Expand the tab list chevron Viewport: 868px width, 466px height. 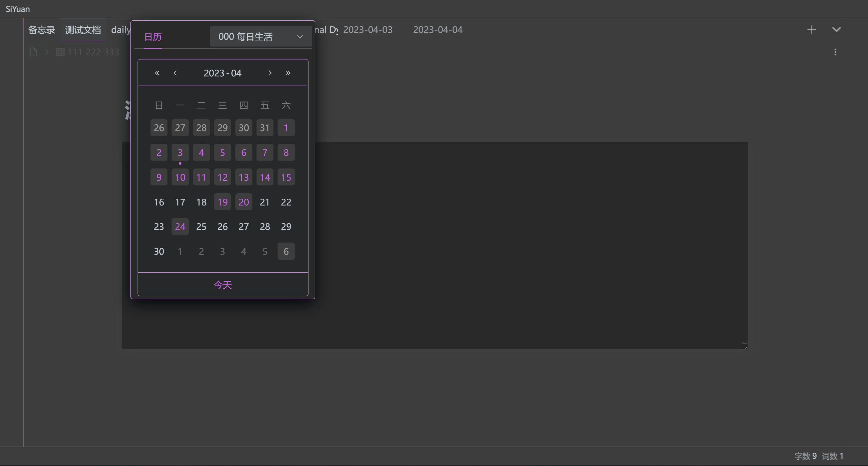[836, 30]
